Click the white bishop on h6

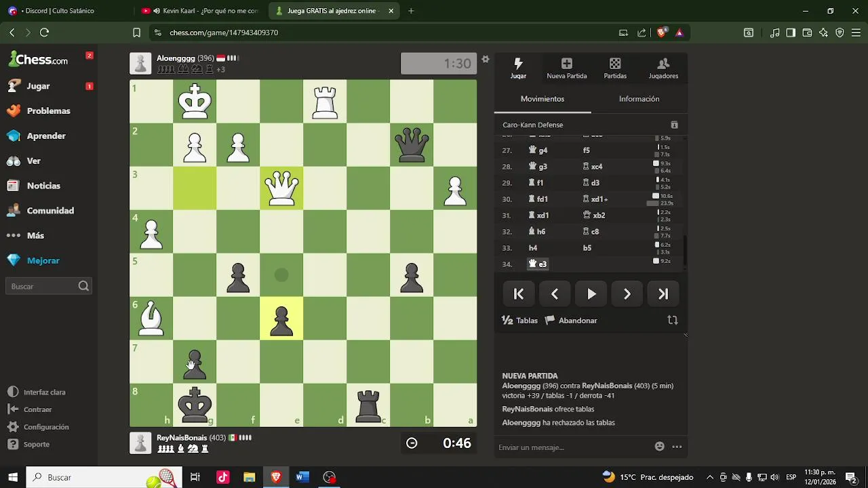tap(151, 319)
